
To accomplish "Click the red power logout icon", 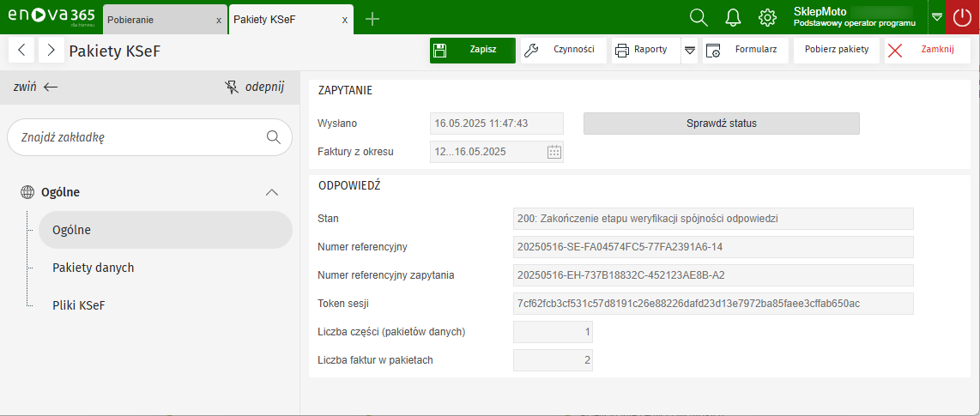I will pos(962,18).
